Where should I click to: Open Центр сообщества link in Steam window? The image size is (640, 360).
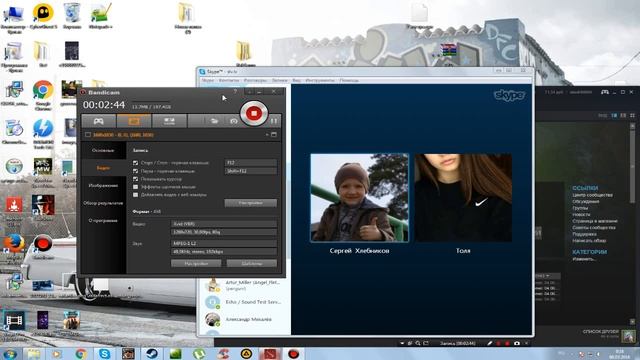592,195
